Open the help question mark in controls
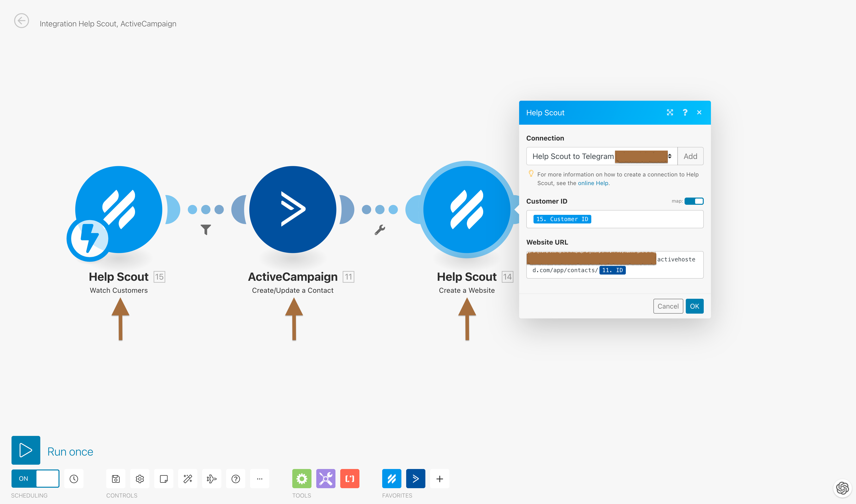 235,479
